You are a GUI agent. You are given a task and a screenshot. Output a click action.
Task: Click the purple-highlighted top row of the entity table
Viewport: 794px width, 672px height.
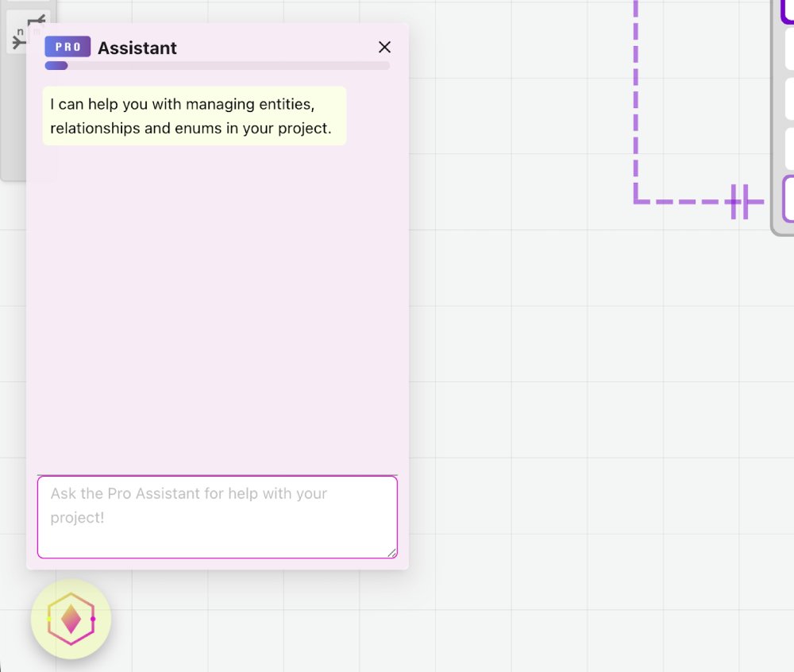[x=788, y=12]
